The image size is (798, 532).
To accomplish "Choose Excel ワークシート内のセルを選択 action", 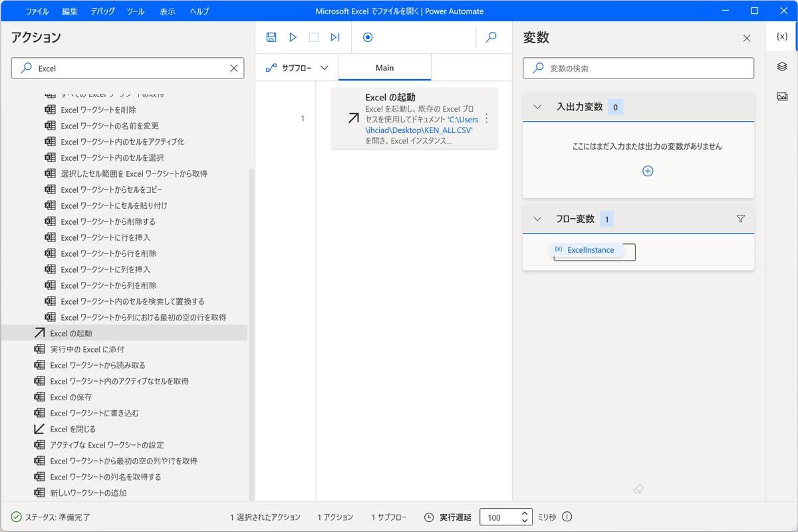I will tap(112, 158).
